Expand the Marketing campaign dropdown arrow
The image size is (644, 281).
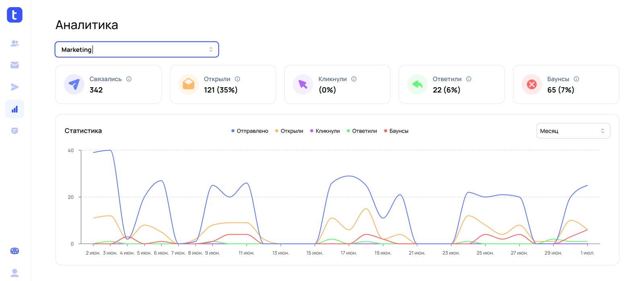click(x=211, y=49)
